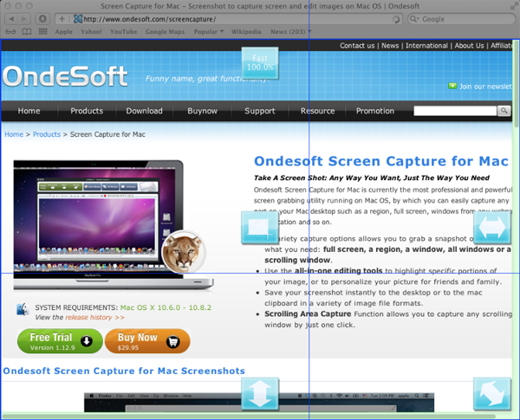Open the Google Maps bookmark

tap(165, 32)
